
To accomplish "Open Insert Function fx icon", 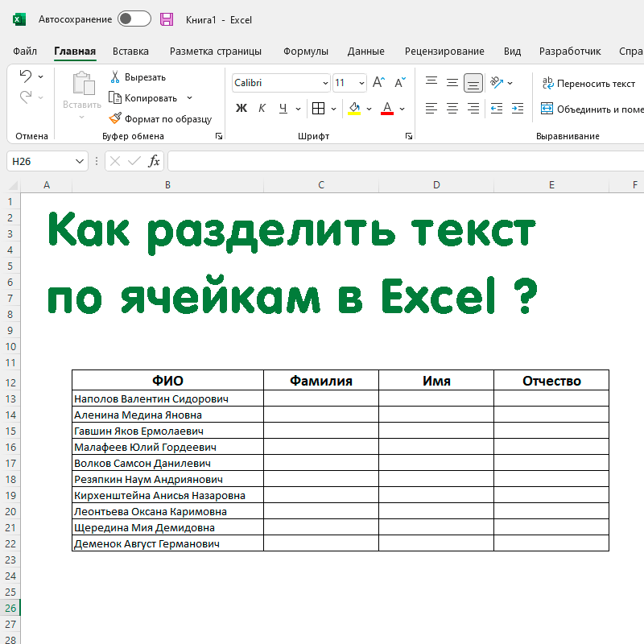I will click(154, 162).
